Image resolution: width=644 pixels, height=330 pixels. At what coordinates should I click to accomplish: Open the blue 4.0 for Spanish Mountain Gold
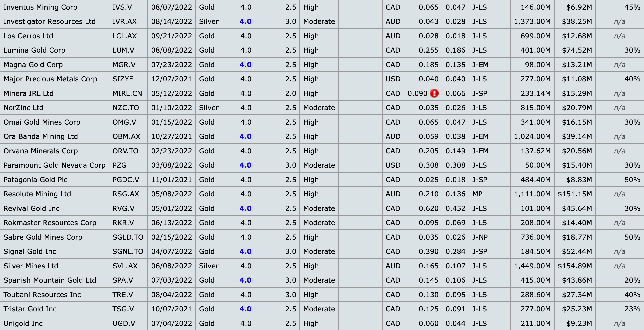click(245, 280)
